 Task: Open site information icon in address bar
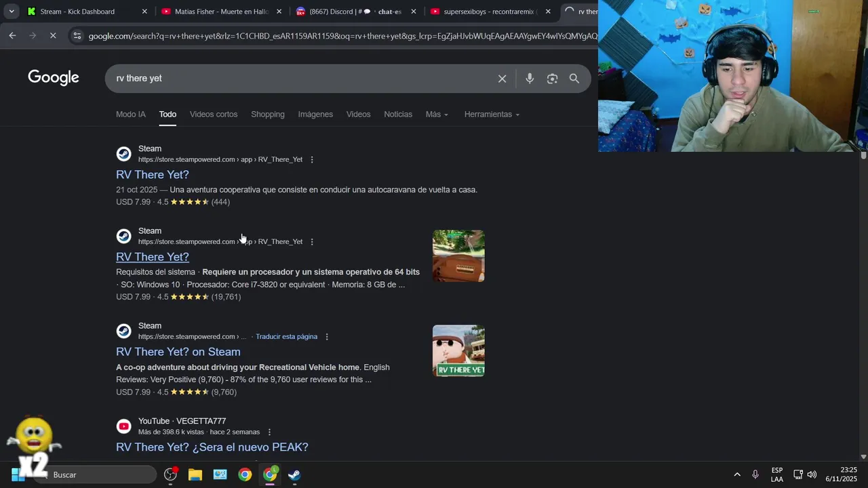pos(77,36)
